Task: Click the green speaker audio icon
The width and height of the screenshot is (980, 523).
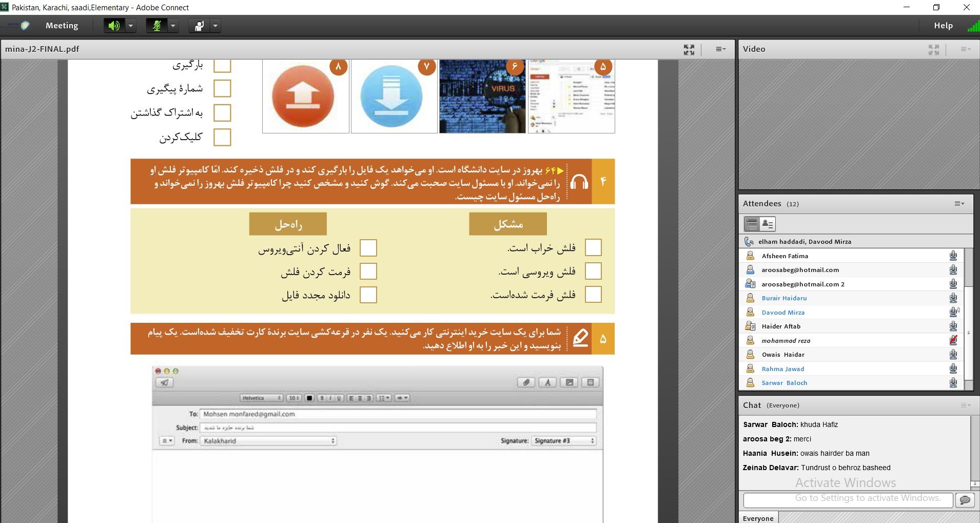Action: (114, 26)
